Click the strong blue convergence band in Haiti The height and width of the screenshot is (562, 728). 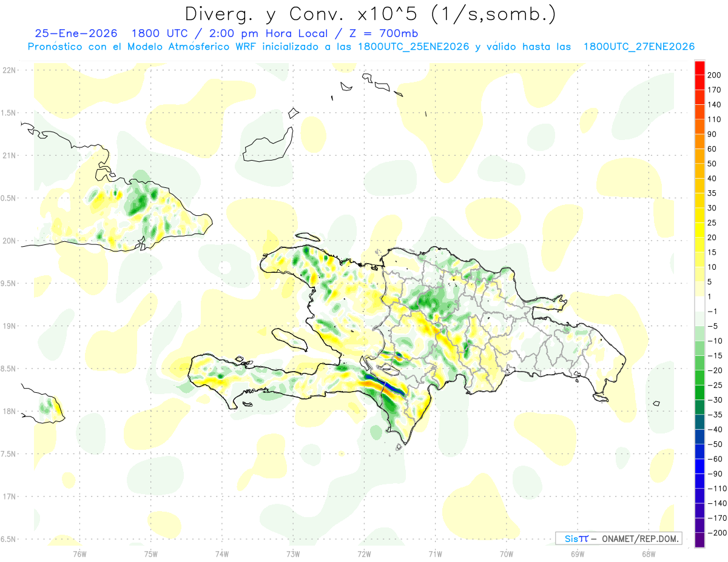(x=383, y=384)
